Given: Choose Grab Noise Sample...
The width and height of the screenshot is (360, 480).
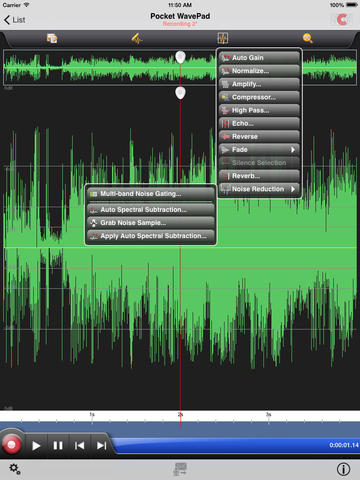Looking at the screenshot, I should pyautogui.click(x=151, y=223).
